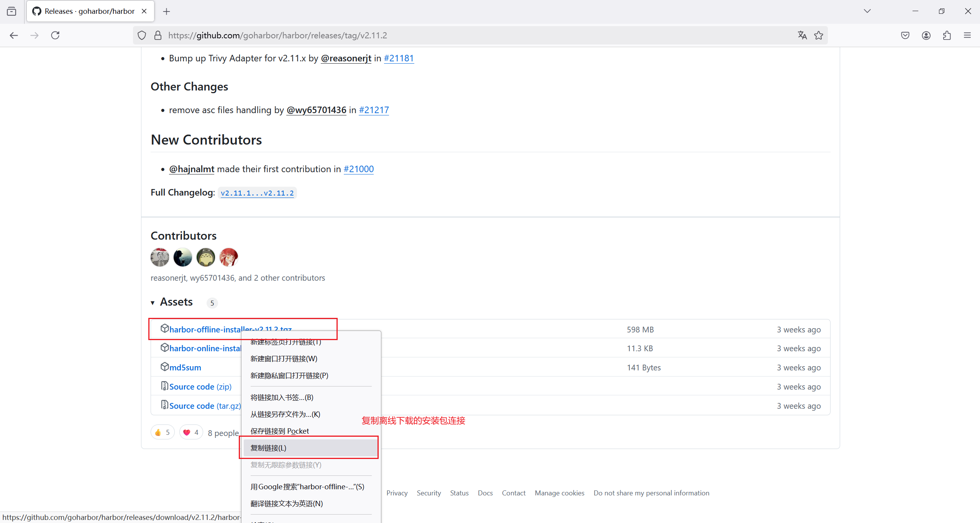Viewport: 980px width, 523px height.
Task: Open Do not share my personal information link
Action: [x=652, y=493]
